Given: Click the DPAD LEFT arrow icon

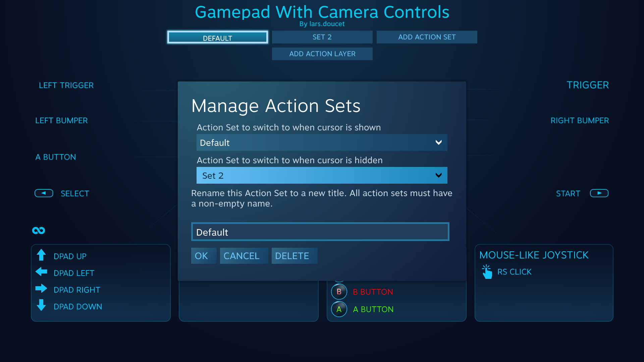Looking at the screenshot, I should 42,272.
